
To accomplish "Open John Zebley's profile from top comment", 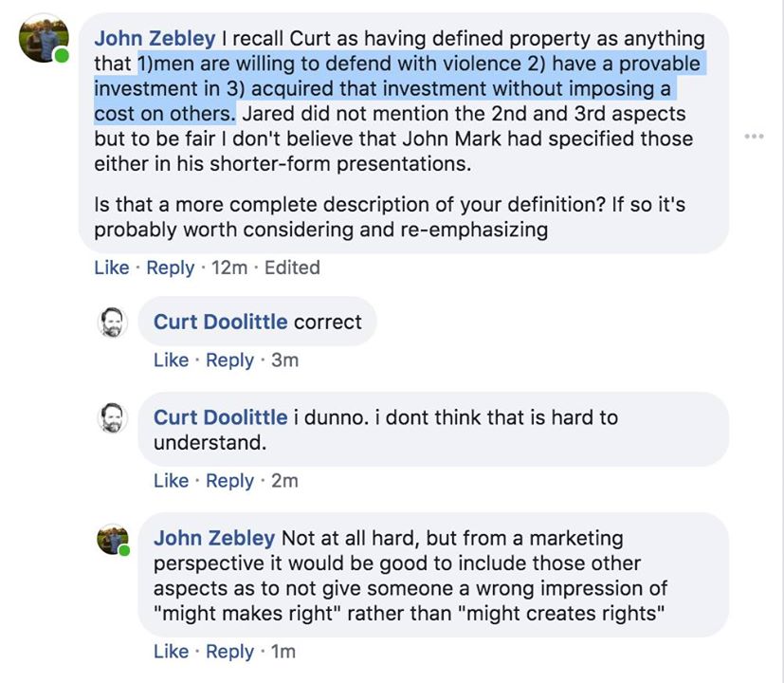I will [155, 39].
